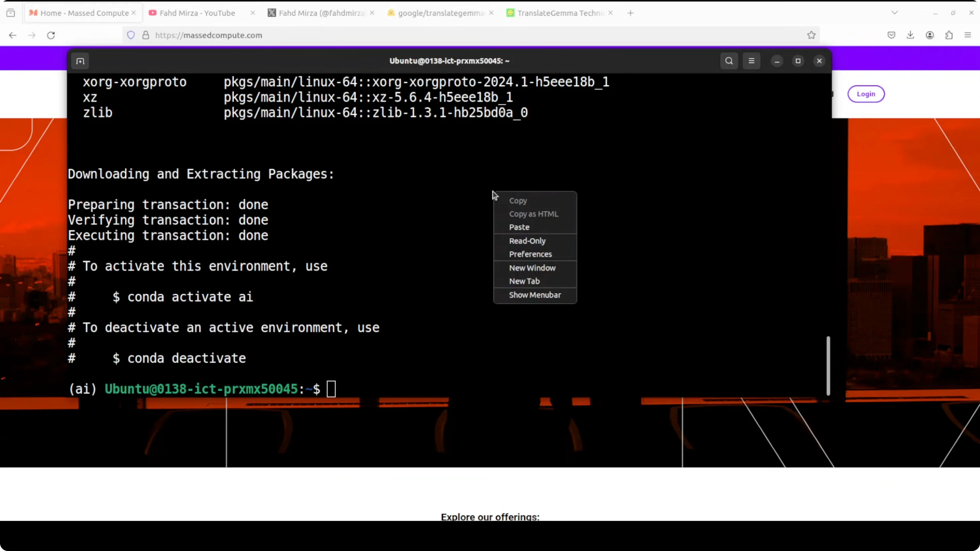Switch to Fahd Mirza - YouTube tab
This screenshot has width=980, height=551.
(197, 13)
